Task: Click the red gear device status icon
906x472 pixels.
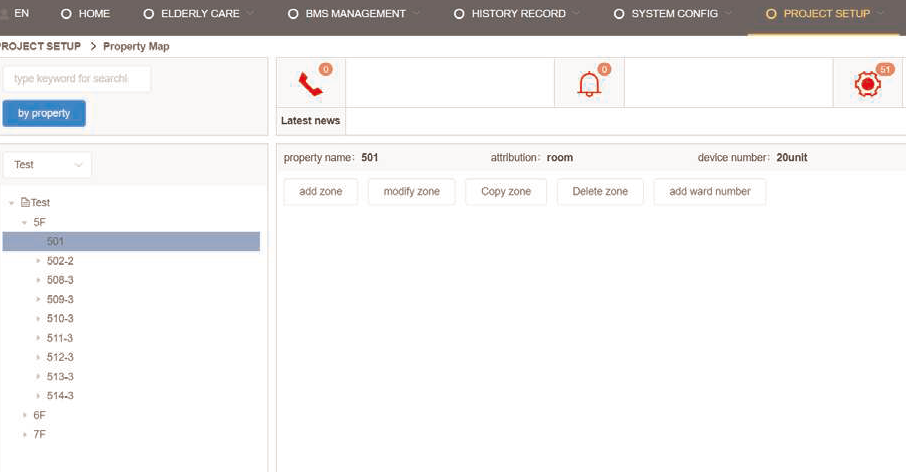Action: point(867,84)
